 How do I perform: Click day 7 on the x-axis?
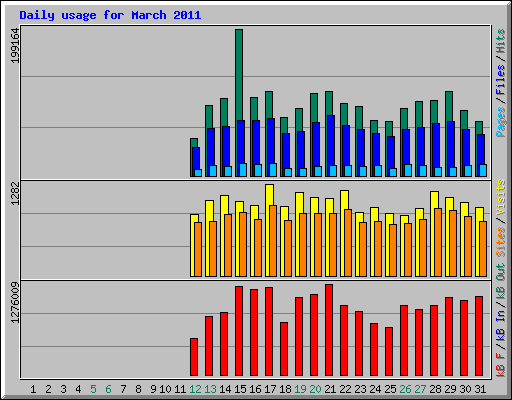point(123,389)
